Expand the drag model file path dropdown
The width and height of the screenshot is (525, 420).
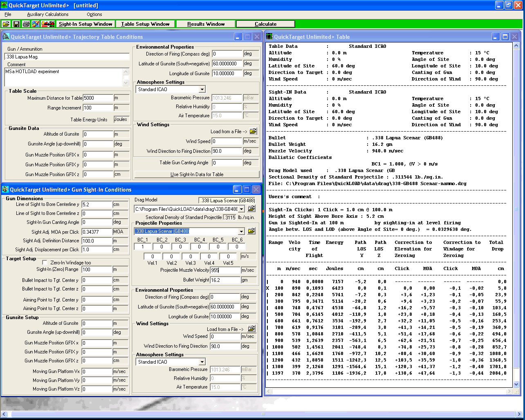tap(242, 209)
